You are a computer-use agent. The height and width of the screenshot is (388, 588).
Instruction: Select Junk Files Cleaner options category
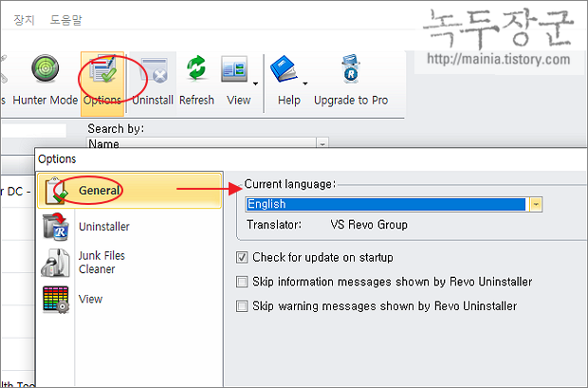[x=101, y=262]
